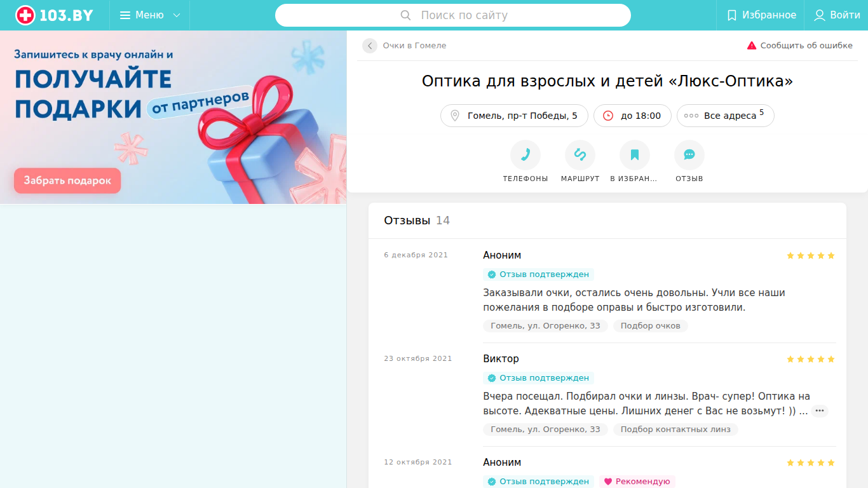Click verified badge on 12 октября review
The height and width of the screenshot is (488, 868).
tap(538, 482)
